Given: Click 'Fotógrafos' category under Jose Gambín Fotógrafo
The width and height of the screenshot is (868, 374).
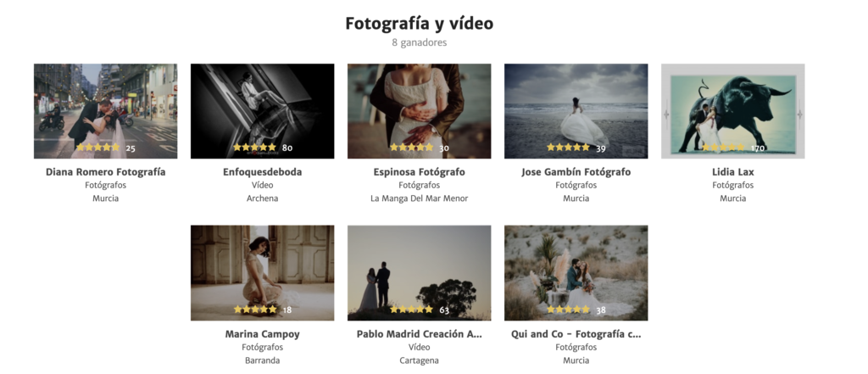Looking at the screenshot, I should [x=576, y=185].
